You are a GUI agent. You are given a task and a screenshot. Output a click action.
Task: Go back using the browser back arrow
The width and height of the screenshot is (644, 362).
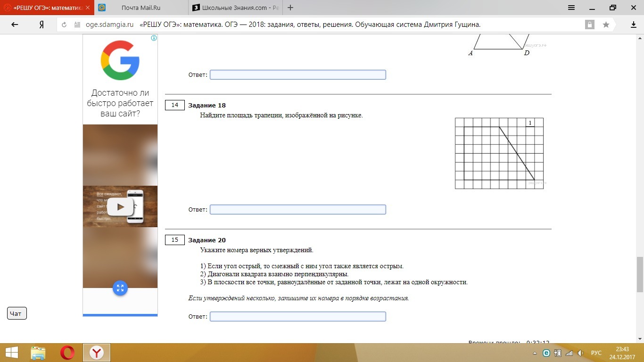coord(15,25)
